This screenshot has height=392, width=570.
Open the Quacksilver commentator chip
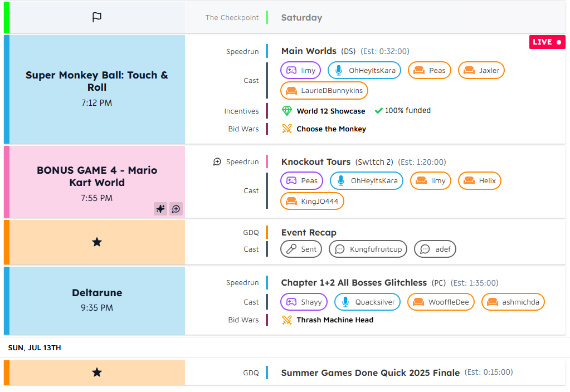coord(367,302)
